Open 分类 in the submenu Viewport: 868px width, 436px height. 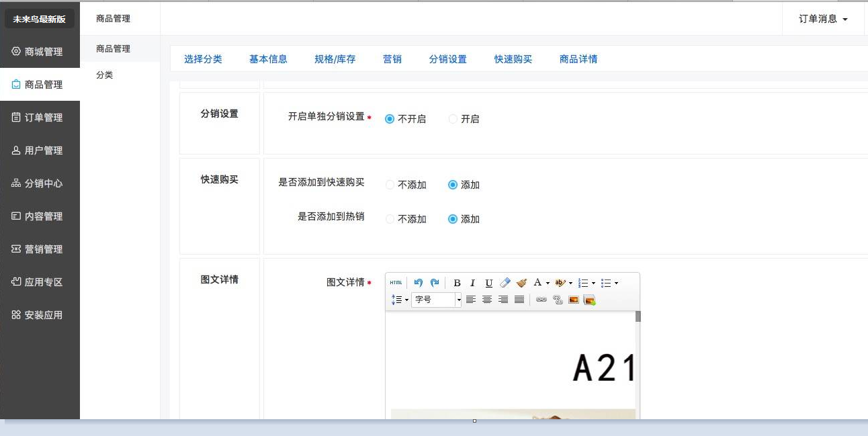(104, 75)
